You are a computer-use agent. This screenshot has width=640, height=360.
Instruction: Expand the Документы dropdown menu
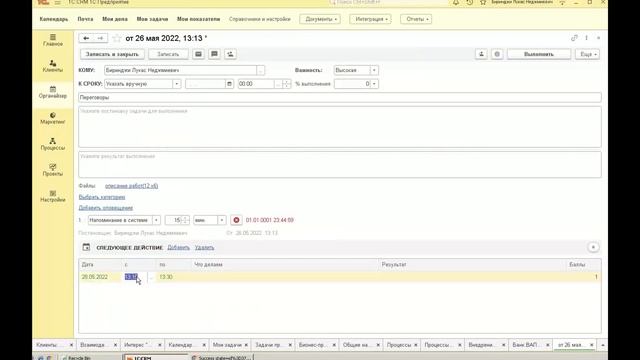click(x=320, y=19)
